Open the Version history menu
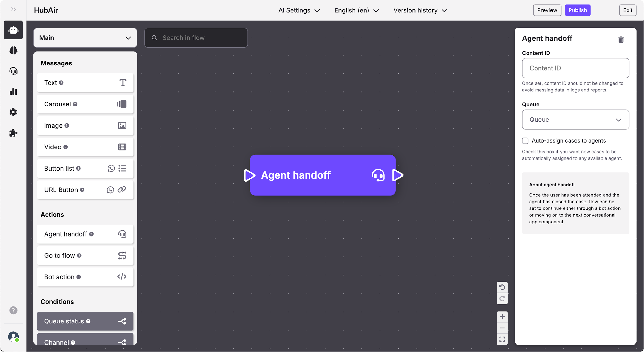Viewport: 644px width, 352px height. 420,10
